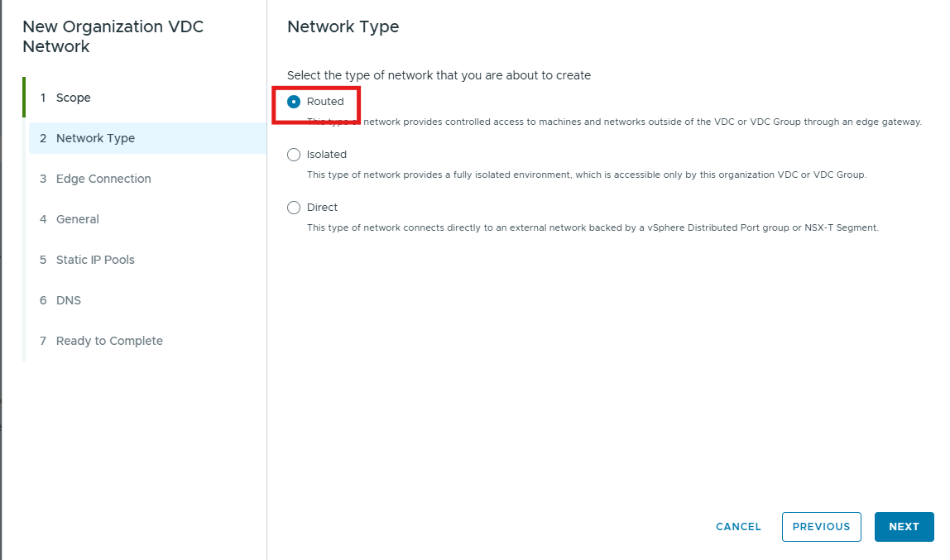The height and width of the screenshot is (560, 950).
Task: Click the Isolated label text
Action: click(x=327, y=155)
